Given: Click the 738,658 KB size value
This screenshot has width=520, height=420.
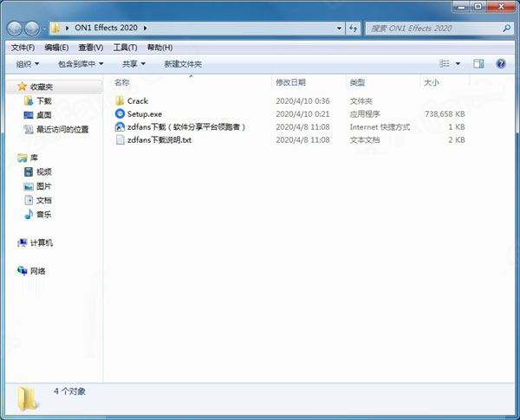Looking at the screenshot, I should point(445,114).
